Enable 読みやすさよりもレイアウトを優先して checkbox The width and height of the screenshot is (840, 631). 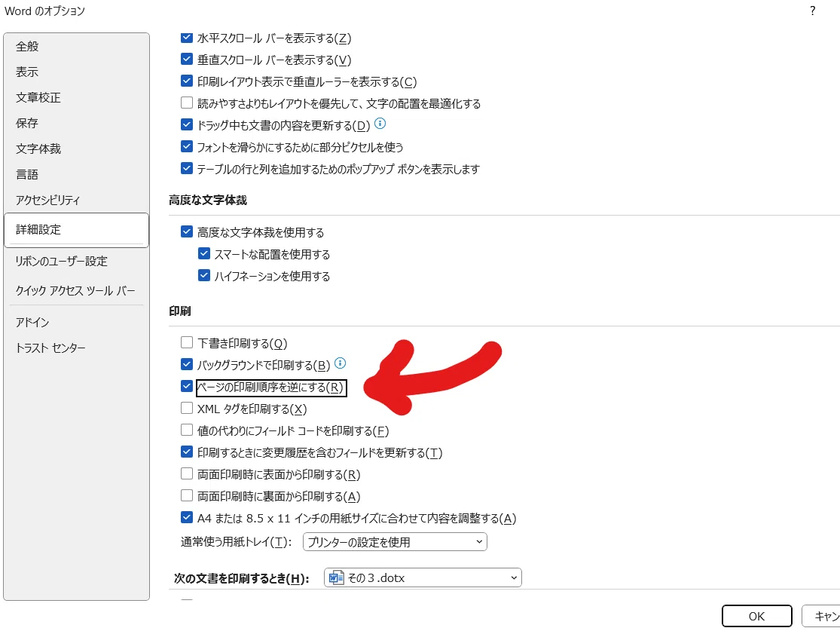186,103
